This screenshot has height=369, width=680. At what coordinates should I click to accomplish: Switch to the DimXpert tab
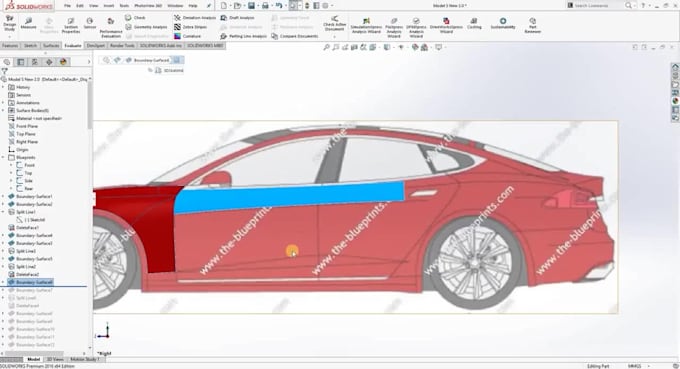pos(95,46)
